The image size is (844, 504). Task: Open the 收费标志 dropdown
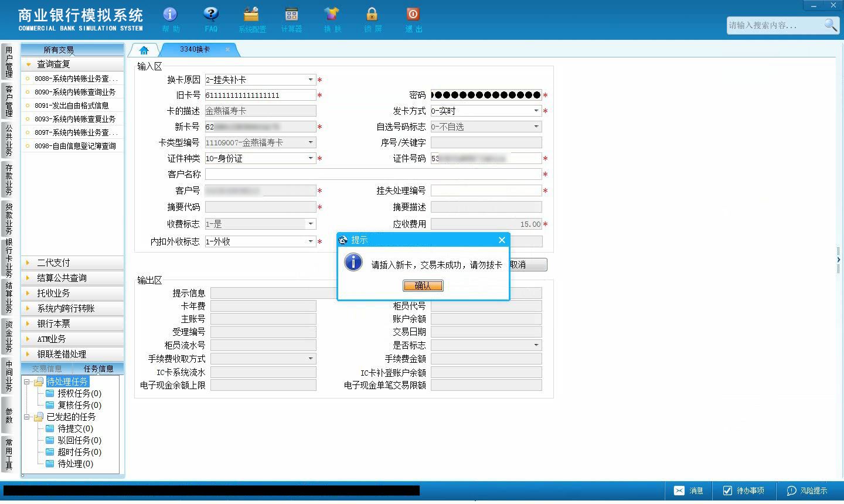click(311, 224)
